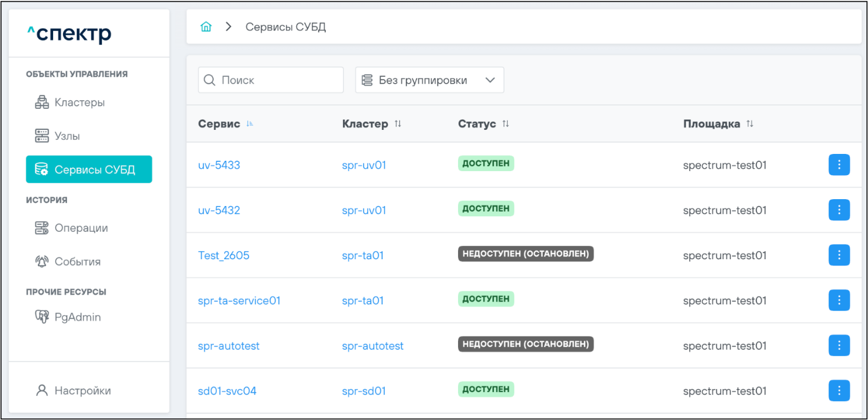This screenshot has height=420, width=868.
Task: Click the Поиск search field
Action: pyautogui.click(x=270, y=80)
